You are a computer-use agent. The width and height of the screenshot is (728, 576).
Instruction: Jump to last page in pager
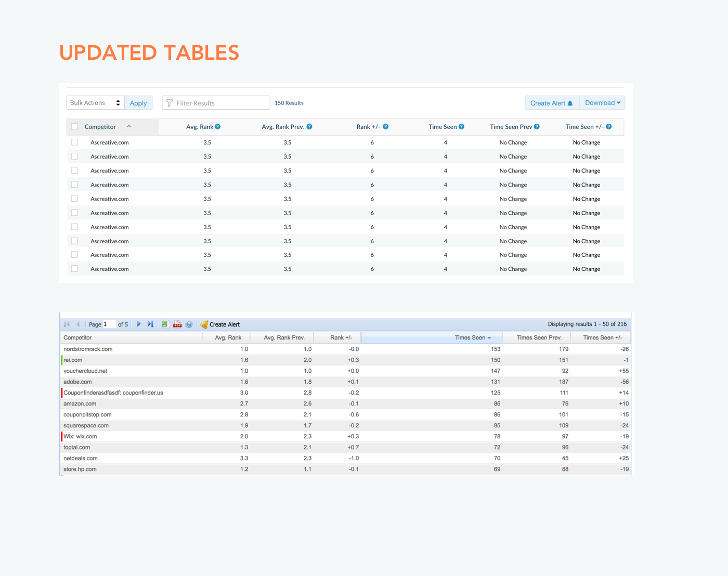tap(150, 324)
